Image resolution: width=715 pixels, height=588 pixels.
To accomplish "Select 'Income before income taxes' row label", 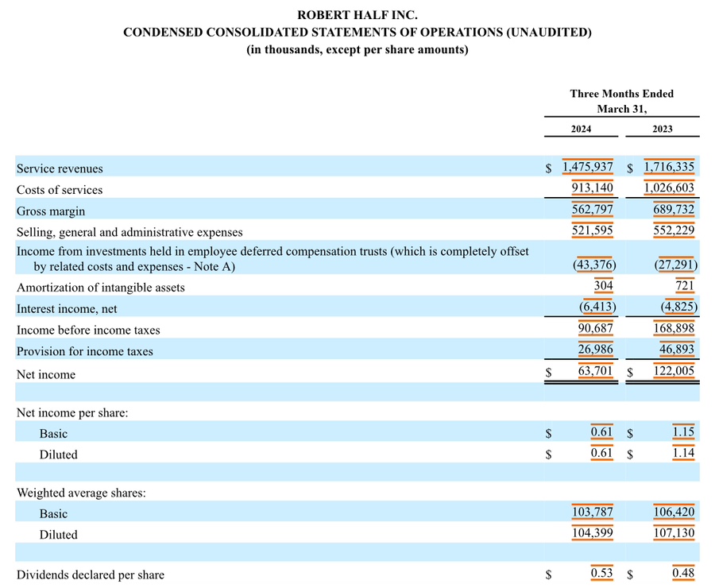I will click(88, 330).
